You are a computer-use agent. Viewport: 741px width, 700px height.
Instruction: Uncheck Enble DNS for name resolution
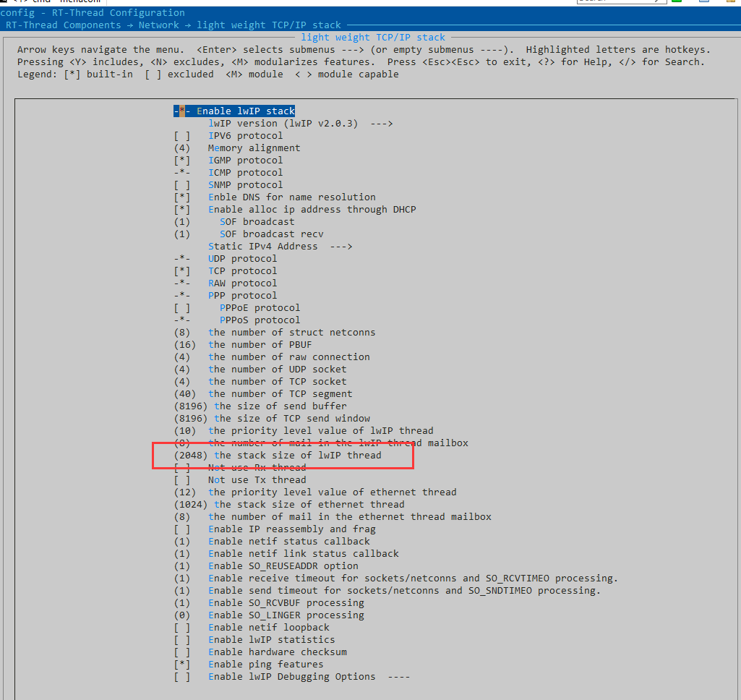coord(182,197)
